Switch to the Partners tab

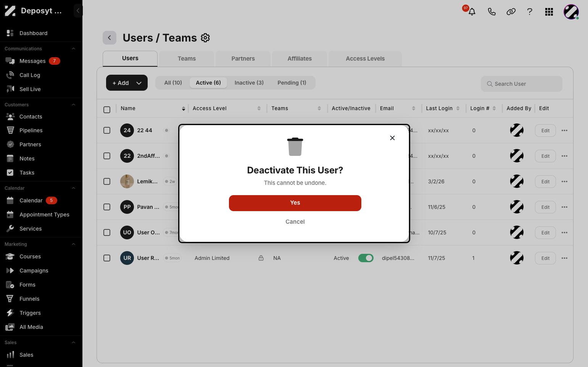pos(243,59)
